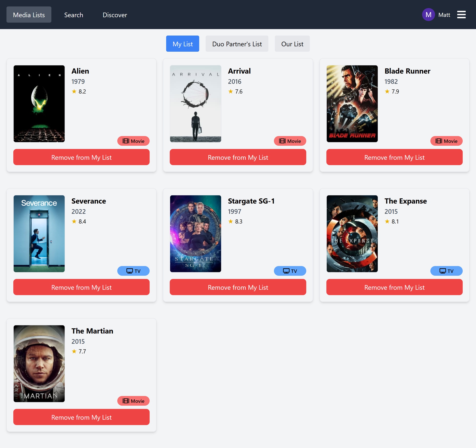Open The Martian poster thumbnail

coord(39,364)
